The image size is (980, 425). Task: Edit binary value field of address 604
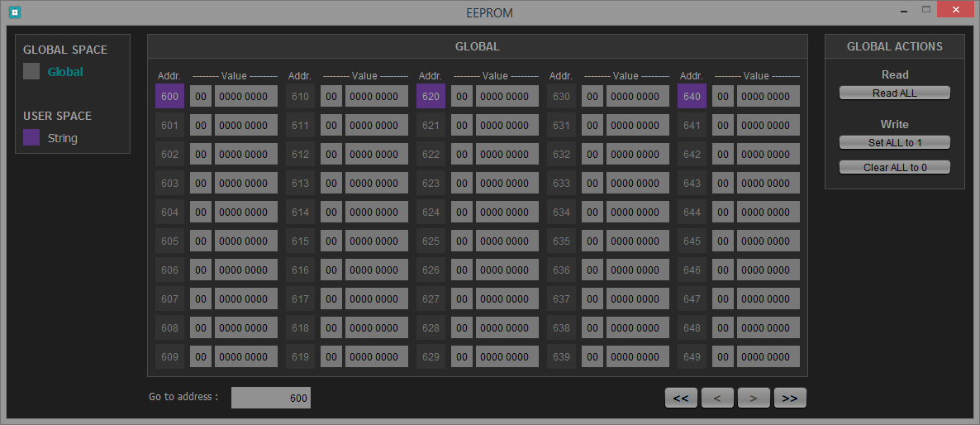pos(246,212)
